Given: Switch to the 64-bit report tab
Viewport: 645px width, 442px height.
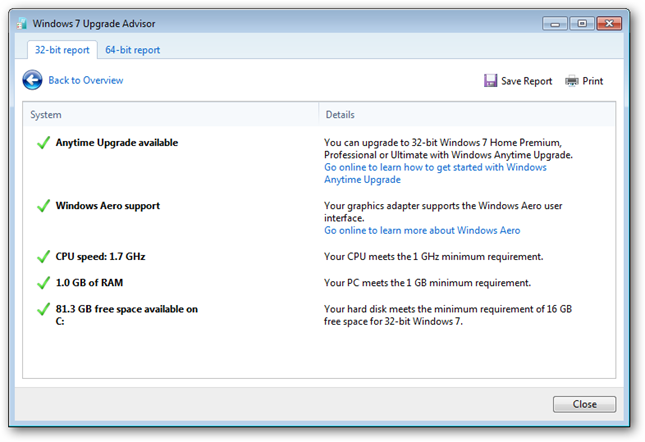Looking at the screenshot, I should 133,50.
